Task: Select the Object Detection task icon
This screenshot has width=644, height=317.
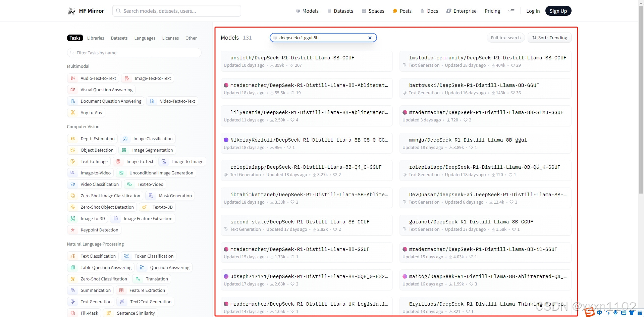Action: click(73, 150)
